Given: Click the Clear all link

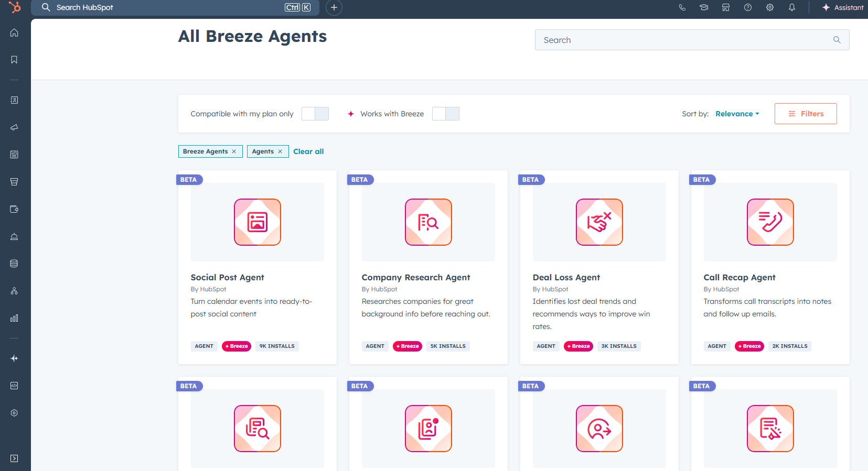Looking at the screenshot, I should [308, 151].
